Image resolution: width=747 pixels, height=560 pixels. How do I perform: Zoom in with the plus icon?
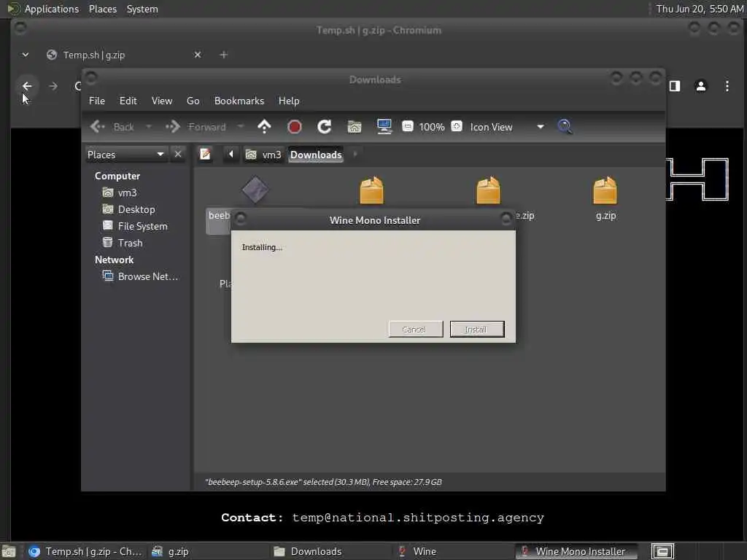pos(457,126)
